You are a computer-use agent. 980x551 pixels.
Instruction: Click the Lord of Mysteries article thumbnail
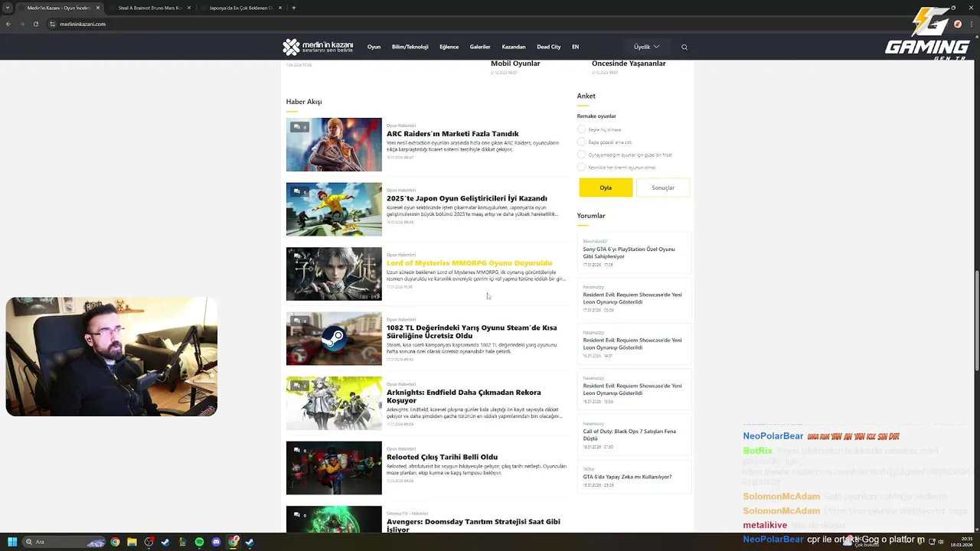(334, 274)
